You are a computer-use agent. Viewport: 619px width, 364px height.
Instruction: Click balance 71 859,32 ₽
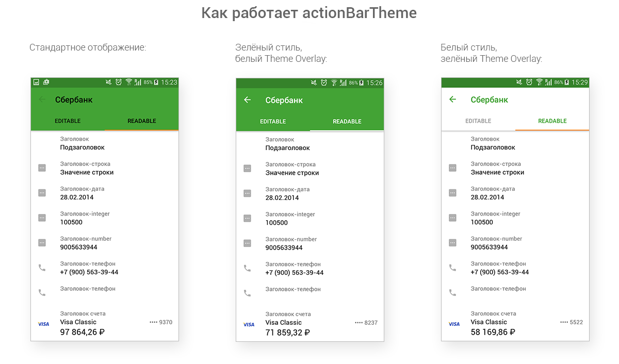pyautogui.click(x=288, y=333)
